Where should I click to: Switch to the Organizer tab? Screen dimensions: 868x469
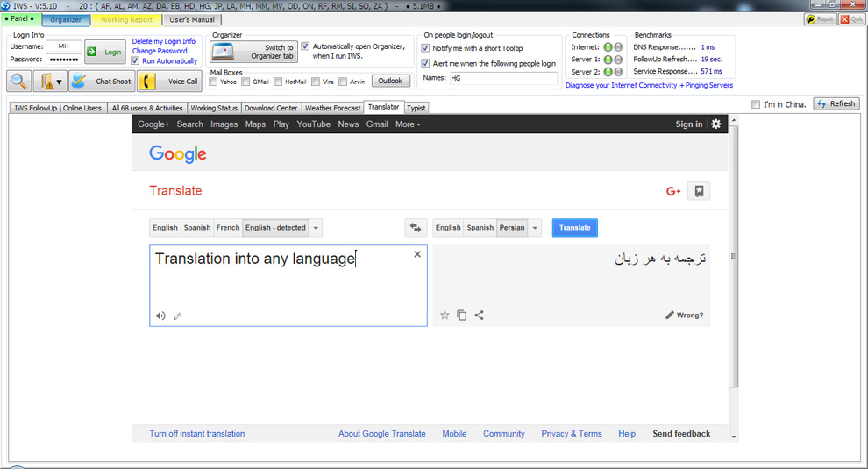pyautogui.click(x=66, y=19)
